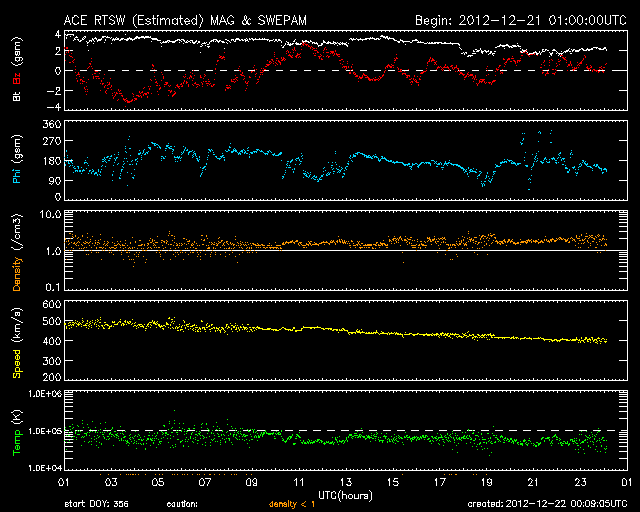640x512 pixels.
Task: Select the '09' hour label on the time axis
Action: pyautogui.click(x=251, y=482)
